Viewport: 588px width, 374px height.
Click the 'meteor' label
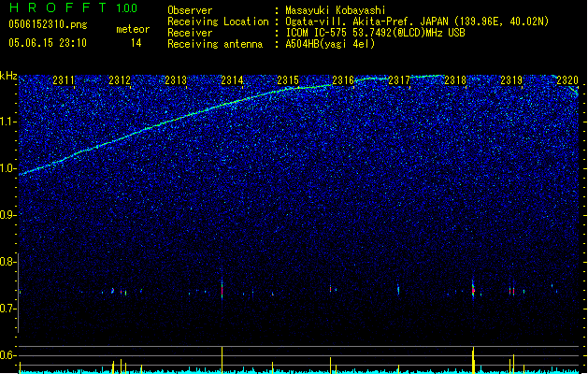[x=133, y=29]
